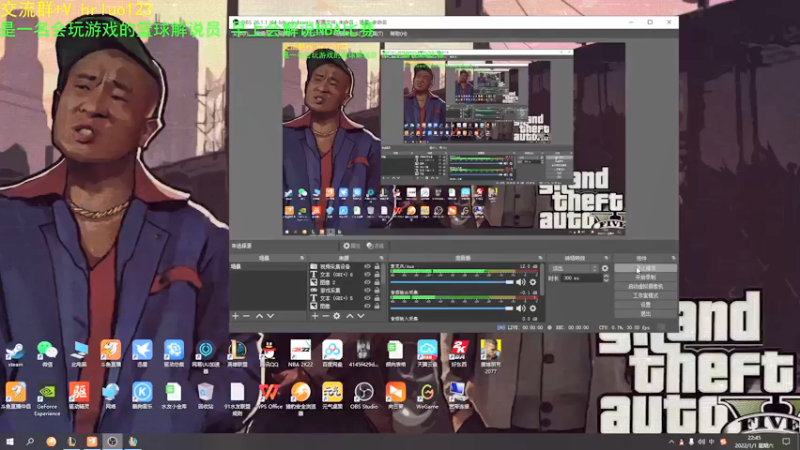Click the microphone volume slider
The width and height of the screenshot is (800, 450).
pyautogui.click(x=452, y=282)
